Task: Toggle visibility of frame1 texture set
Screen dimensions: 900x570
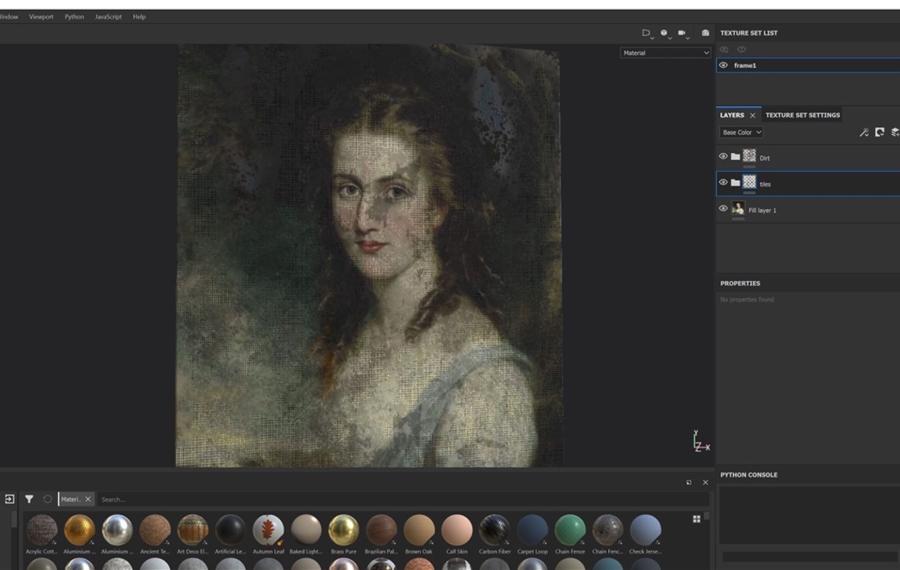Action: pos(723,65)
